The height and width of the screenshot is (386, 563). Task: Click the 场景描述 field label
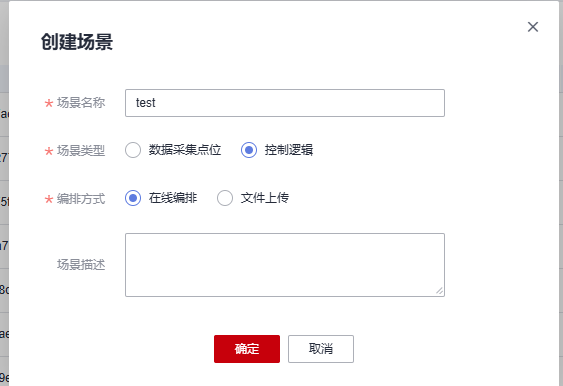click(x=81, y=265)
